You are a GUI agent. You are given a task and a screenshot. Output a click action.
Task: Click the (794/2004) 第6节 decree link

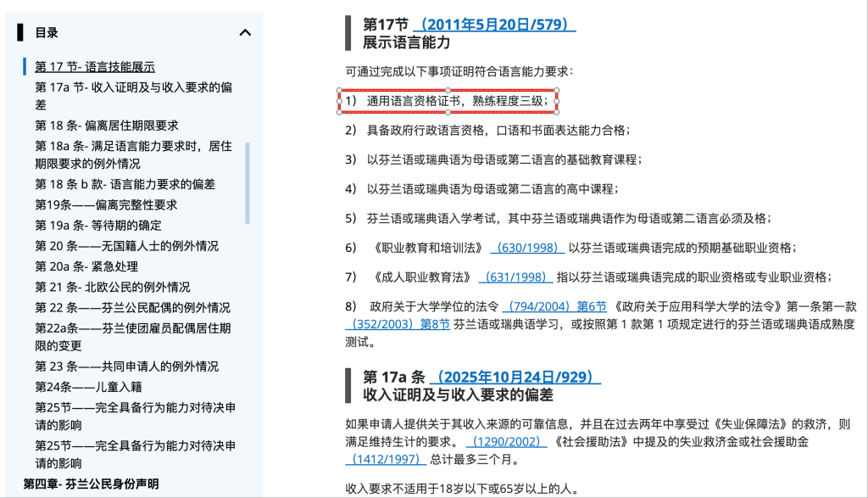click(x=554, y=306)
